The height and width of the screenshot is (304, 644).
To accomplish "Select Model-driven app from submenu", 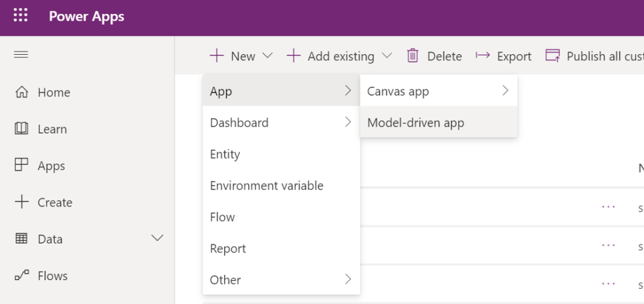I will (416, 123).
